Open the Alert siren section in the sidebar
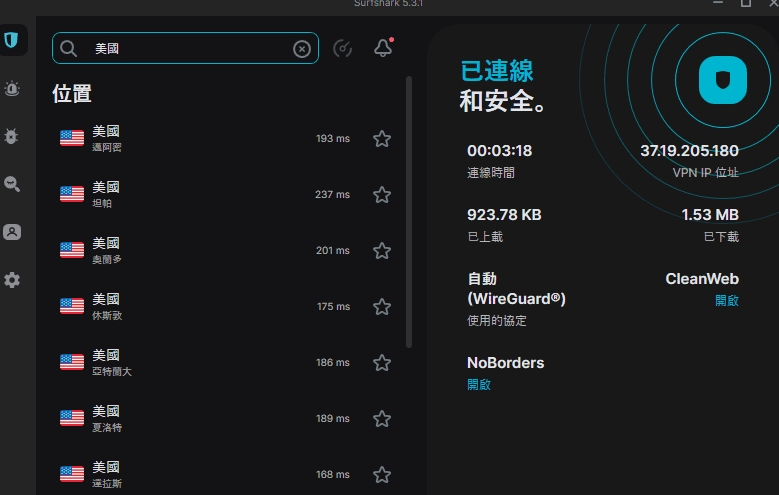The image size is (779, 495). coord(12,88)
